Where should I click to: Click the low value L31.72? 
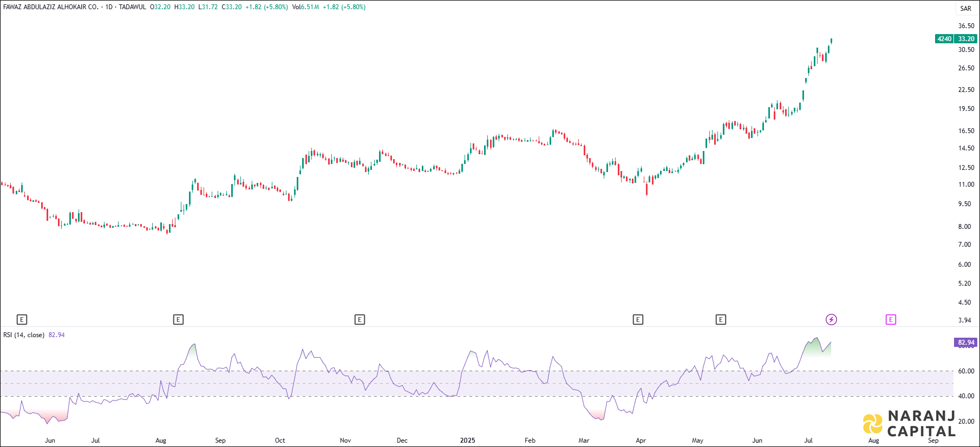(208, 7)
